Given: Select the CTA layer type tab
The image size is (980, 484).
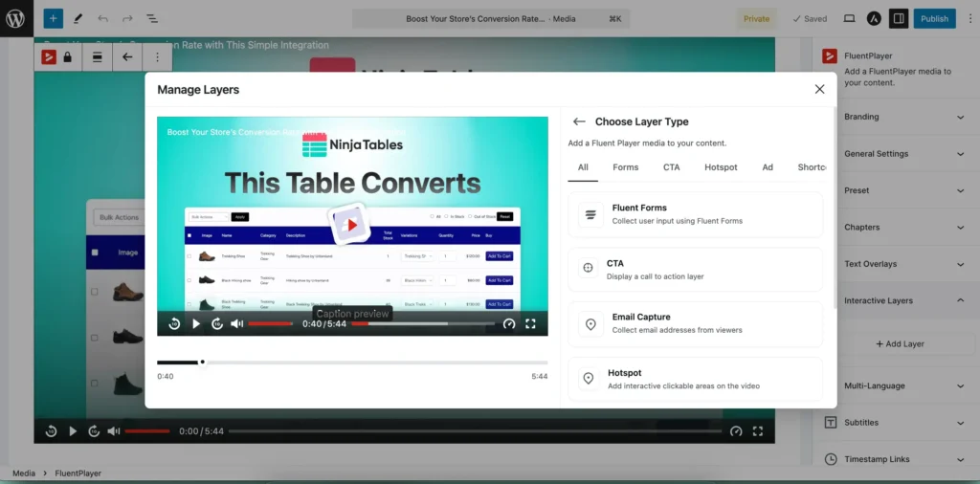Looking at the screenshot, I should tap(671, 167).
